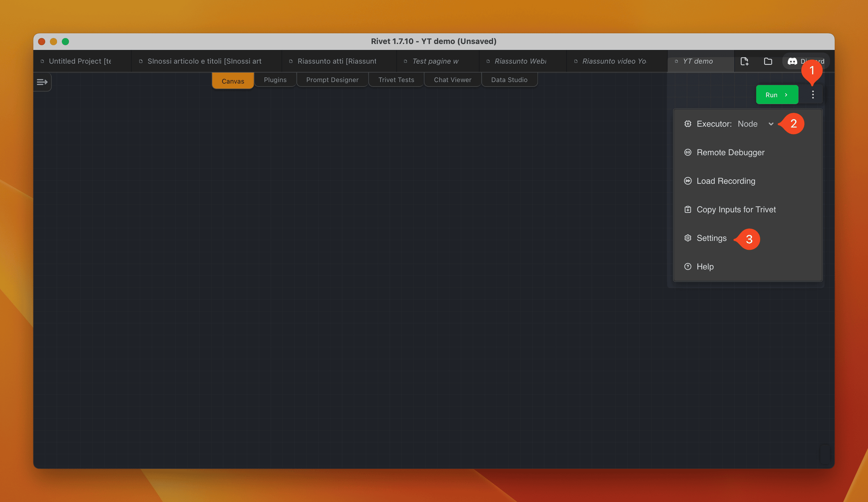Click the Discord logo icon

[x=792, y=61]
